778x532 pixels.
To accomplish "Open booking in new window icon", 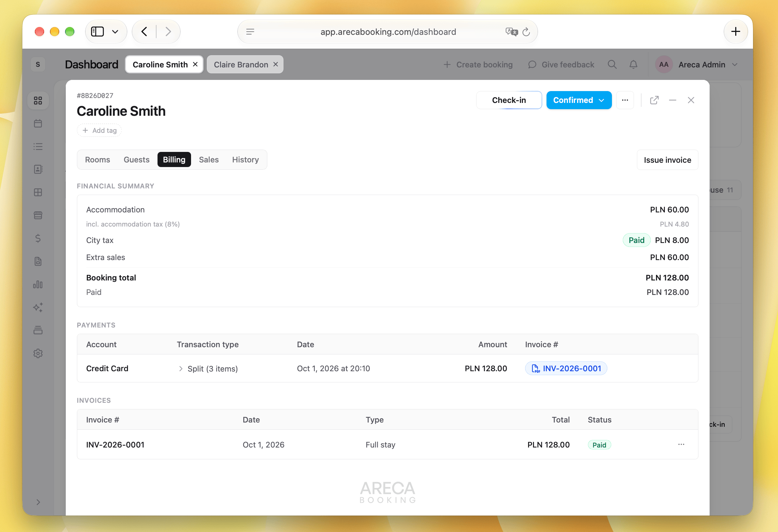I will (x=654, y=100).
